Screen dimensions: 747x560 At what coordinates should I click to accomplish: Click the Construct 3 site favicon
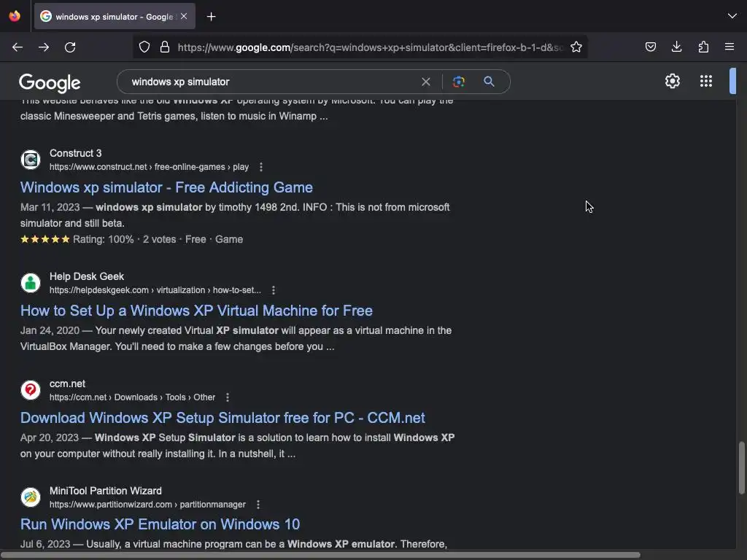(31, 160)
